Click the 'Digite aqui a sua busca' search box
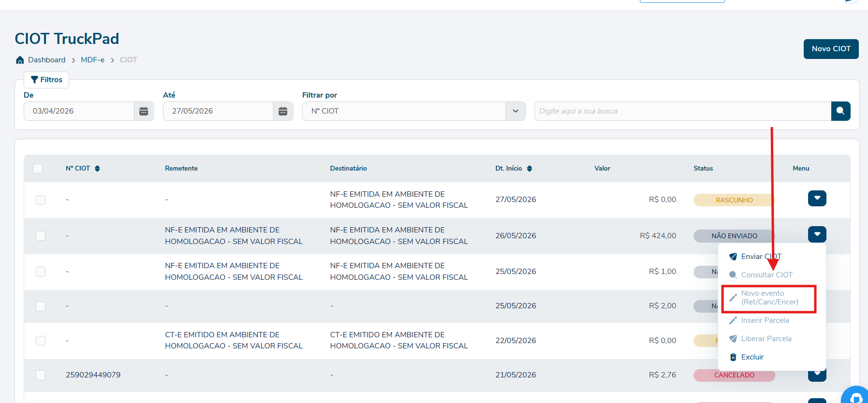 tap(683, 111)
